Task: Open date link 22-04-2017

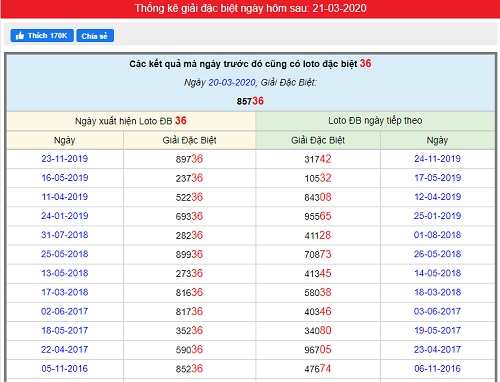Action: coord(65,349)
